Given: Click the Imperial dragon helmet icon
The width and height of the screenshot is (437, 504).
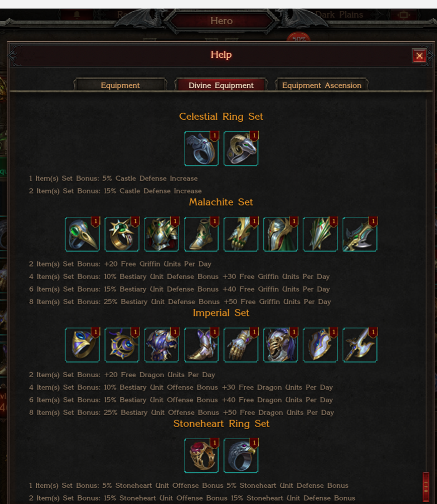Looking at the screenshot, I should click(x=280, y=345).
